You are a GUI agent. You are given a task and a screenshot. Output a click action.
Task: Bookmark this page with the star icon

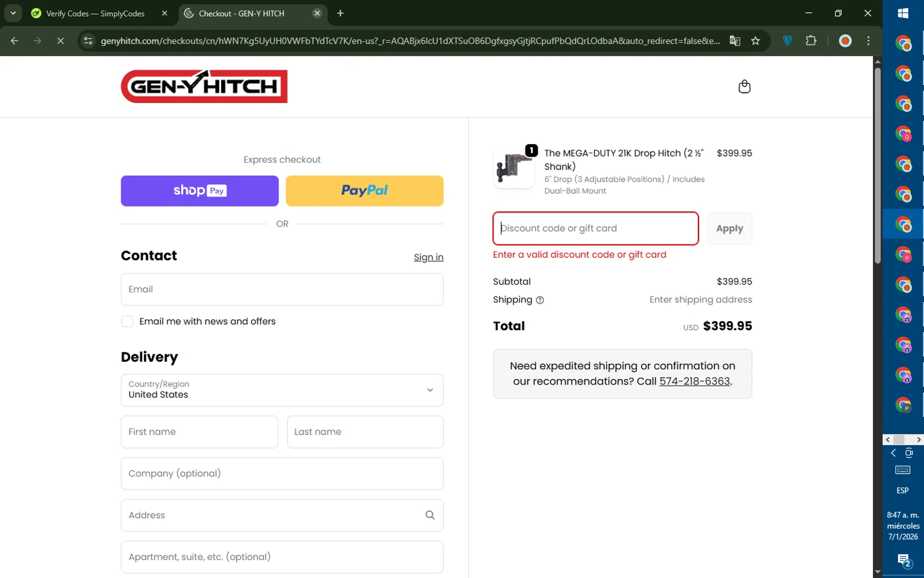756,41
